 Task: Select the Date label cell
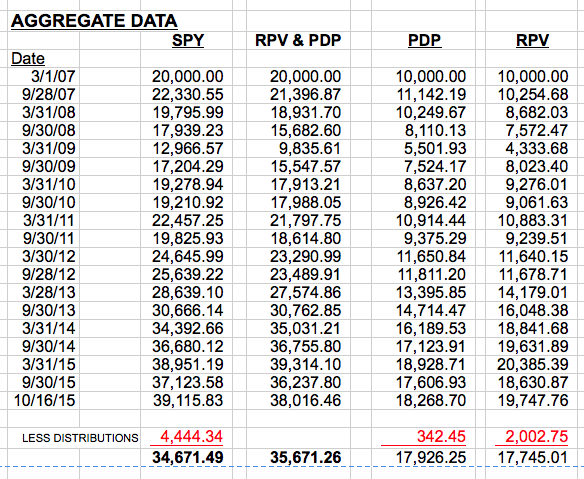click(28, 58)
